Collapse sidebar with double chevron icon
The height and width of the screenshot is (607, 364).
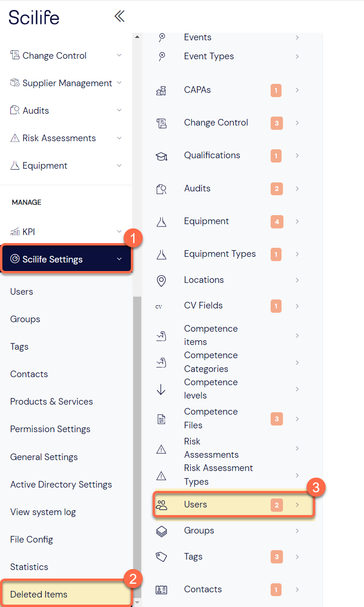pos(119,17)
